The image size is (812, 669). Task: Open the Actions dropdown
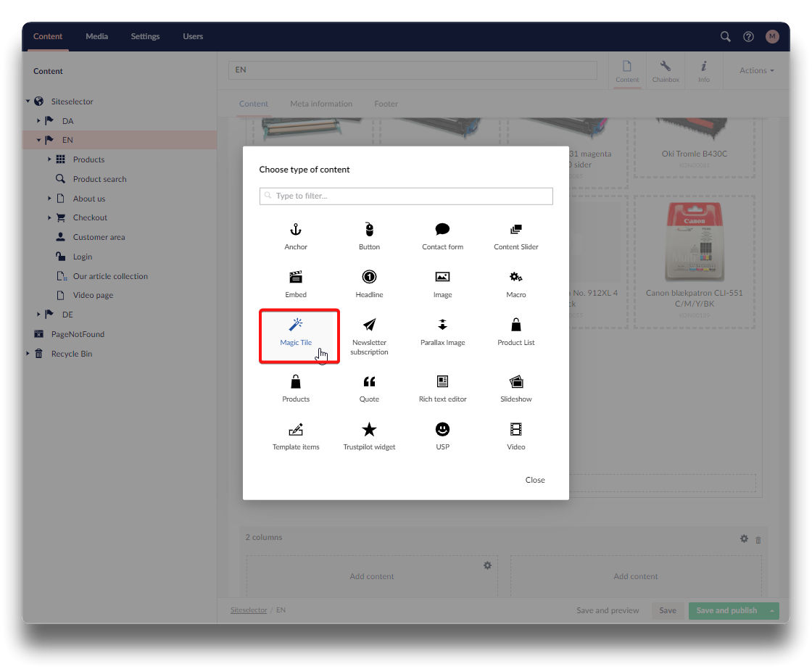coord(756,70)
